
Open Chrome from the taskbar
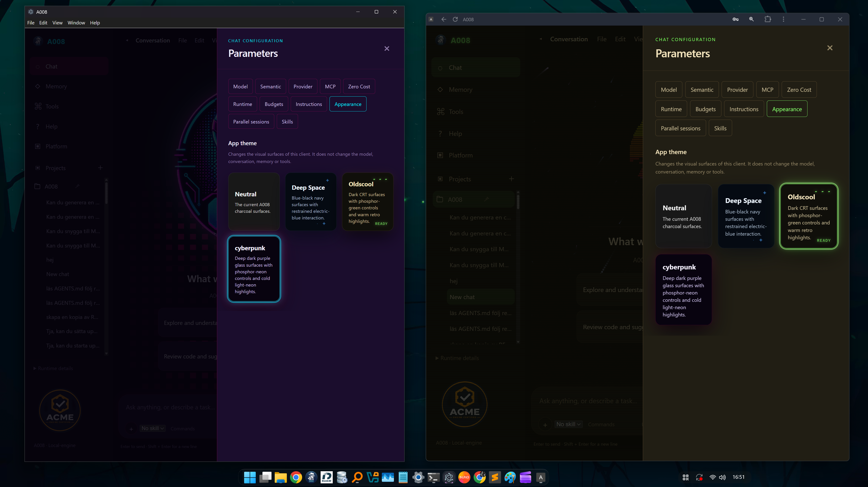click(296, 477)
